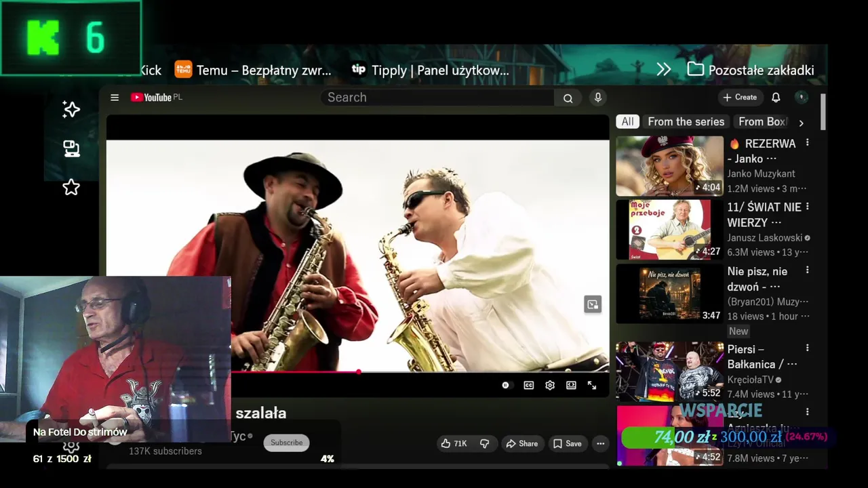
Task: Like the video with 71K likes
Action: 454,443
